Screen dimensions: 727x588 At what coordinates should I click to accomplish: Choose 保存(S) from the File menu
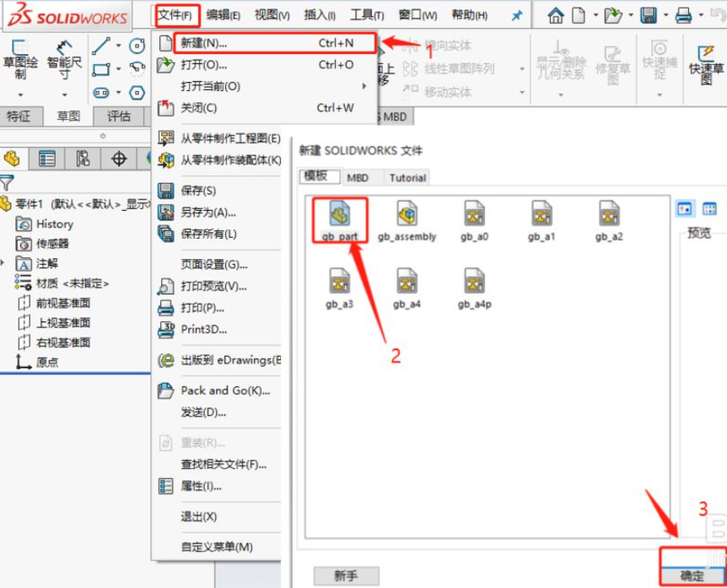pyautogui.click(x=218, y=191)
